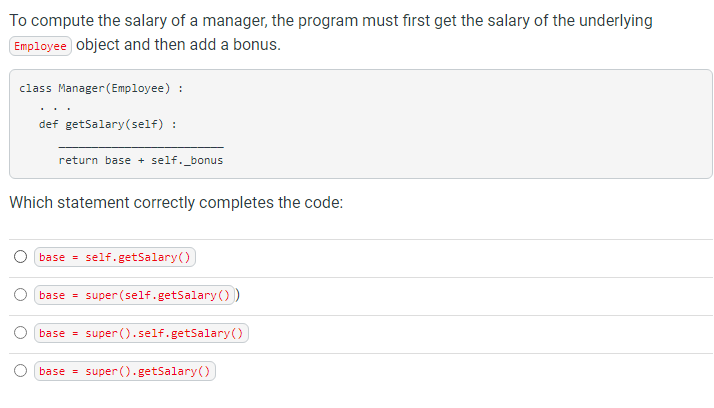
Task: Select the radio for base = self.getSalary()
Action: click(20, 257)
